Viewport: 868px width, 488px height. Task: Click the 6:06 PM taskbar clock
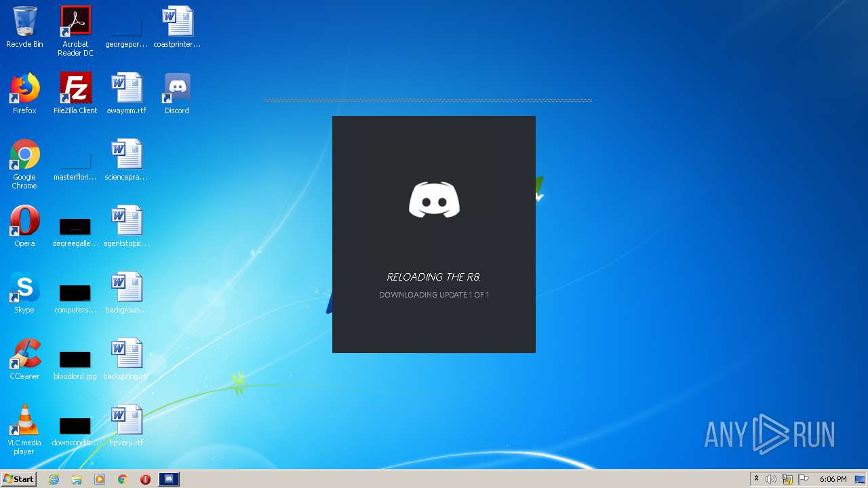(833, 479)
